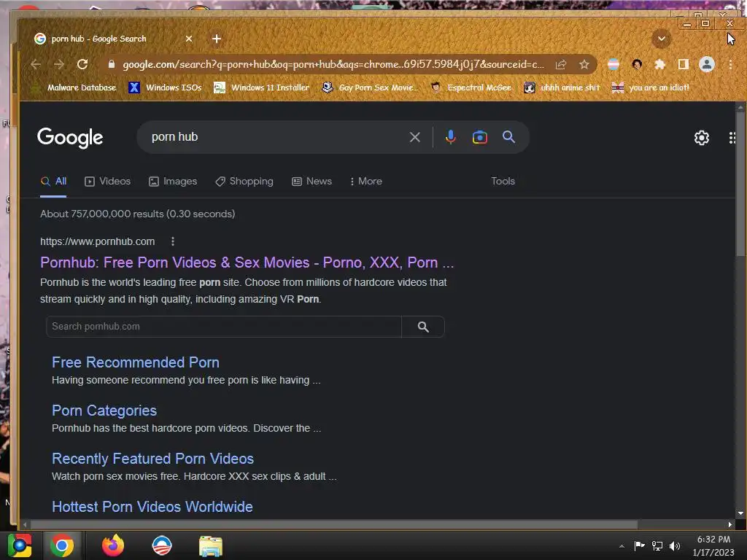The height and width of the screenshot is (560, 747).
Task: Expand the More search filters
Action: (366, 182)
